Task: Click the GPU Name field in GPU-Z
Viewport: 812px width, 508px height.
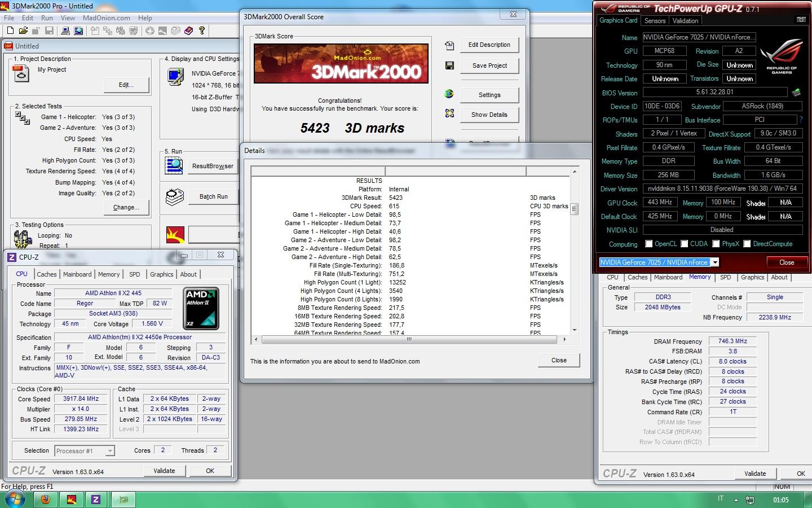Action: point(699,37)
